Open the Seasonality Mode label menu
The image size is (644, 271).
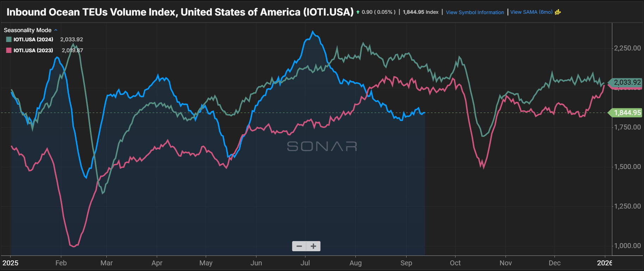tap(27, 30)
